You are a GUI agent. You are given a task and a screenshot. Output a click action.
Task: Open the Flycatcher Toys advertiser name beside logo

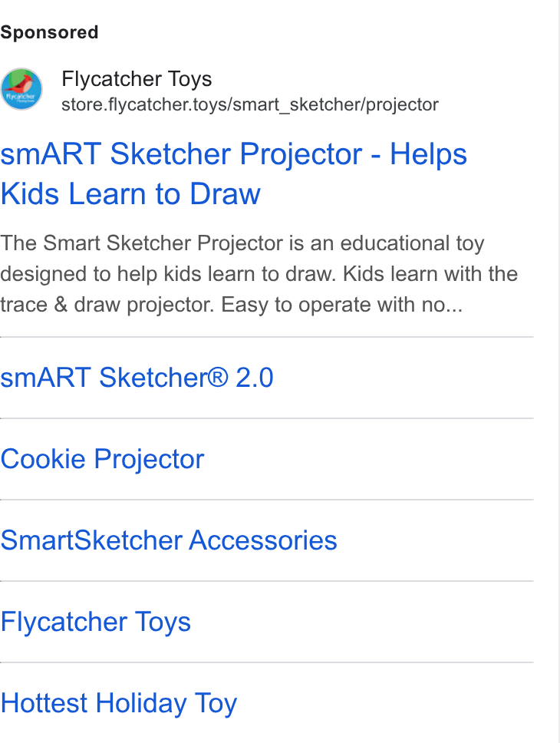tap(137, 79)
